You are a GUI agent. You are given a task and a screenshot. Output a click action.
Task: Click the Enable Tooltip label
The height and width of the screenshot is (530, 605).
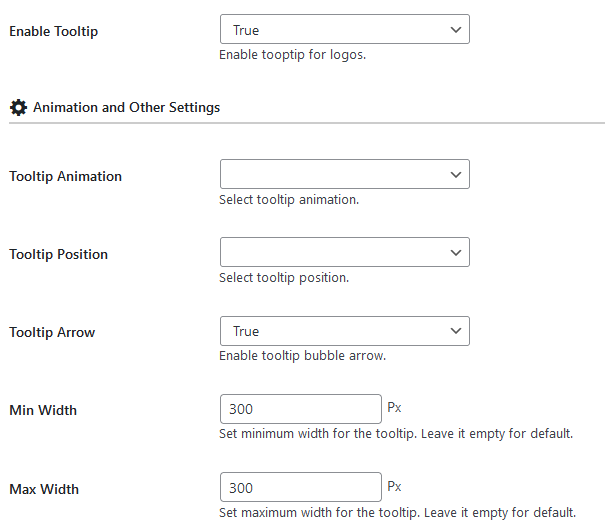click(53, 31)
